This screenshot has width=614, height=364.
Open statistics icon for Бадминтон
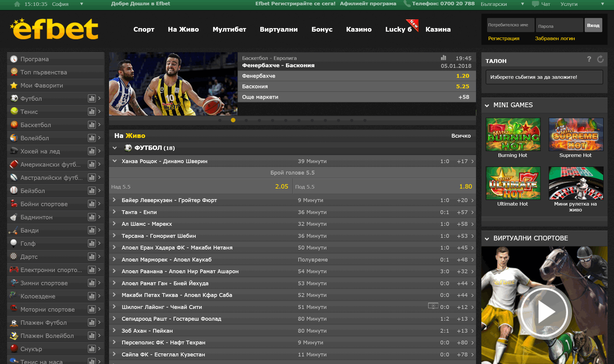point(92,217)
